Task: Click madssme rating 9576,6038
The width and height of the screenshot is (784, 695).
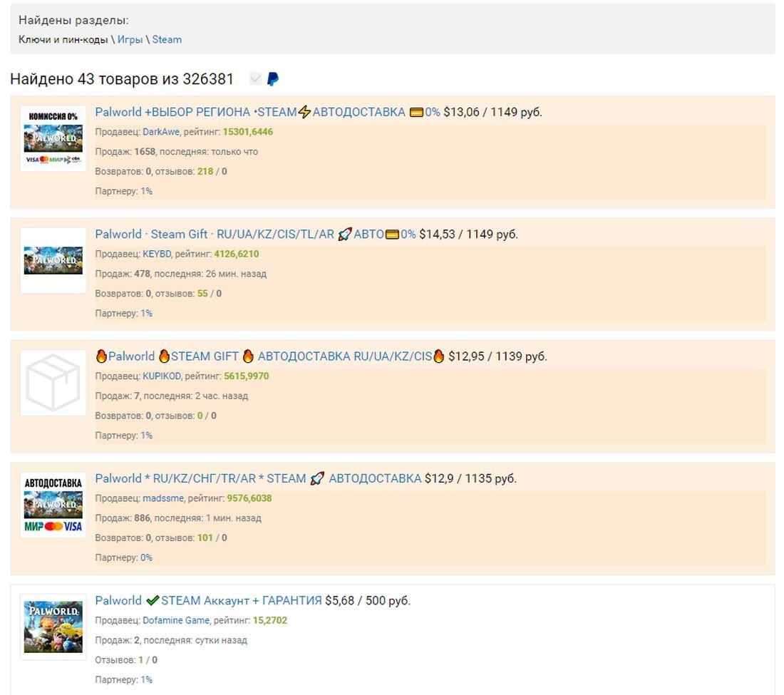Action: [x=249, y=498]
